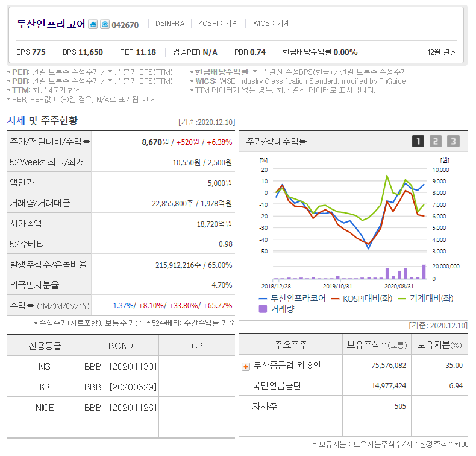
Task: Click the 신용등급 column header
Action: [45, 346]
